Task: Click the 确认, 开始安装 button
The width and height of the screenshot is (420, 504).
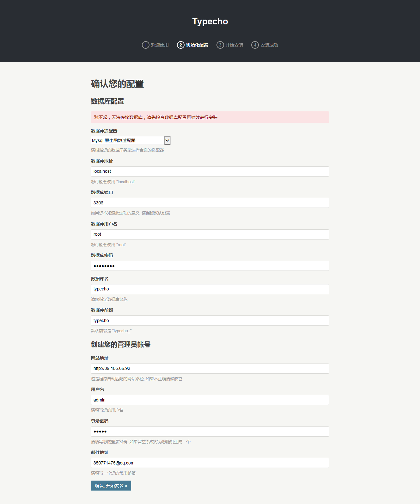Action: (x=111, y=486)
